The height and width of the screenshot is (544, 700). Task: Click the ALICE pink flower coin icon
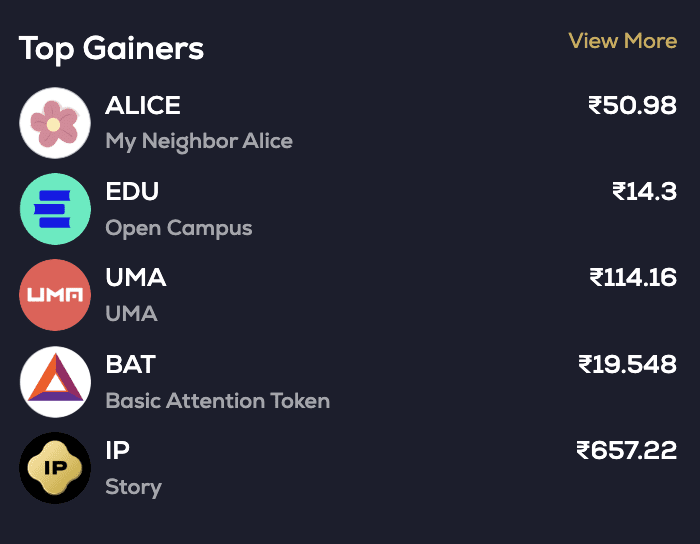click(55, 123)
